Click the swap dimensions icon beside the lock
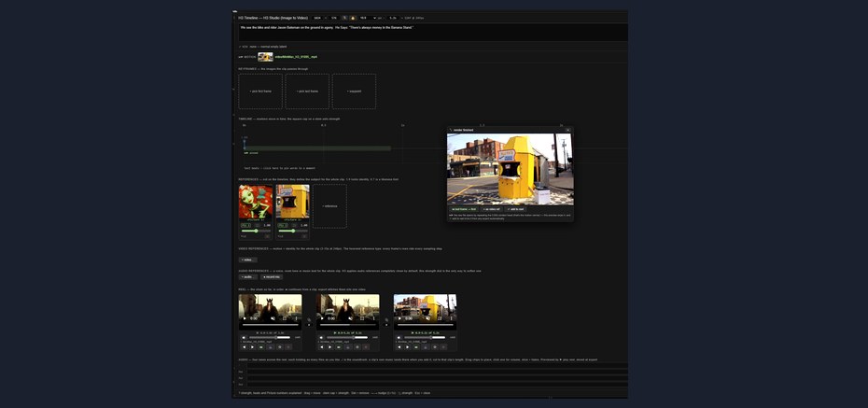The width and height of the screenshot is (868, 408). click(344, 18)
